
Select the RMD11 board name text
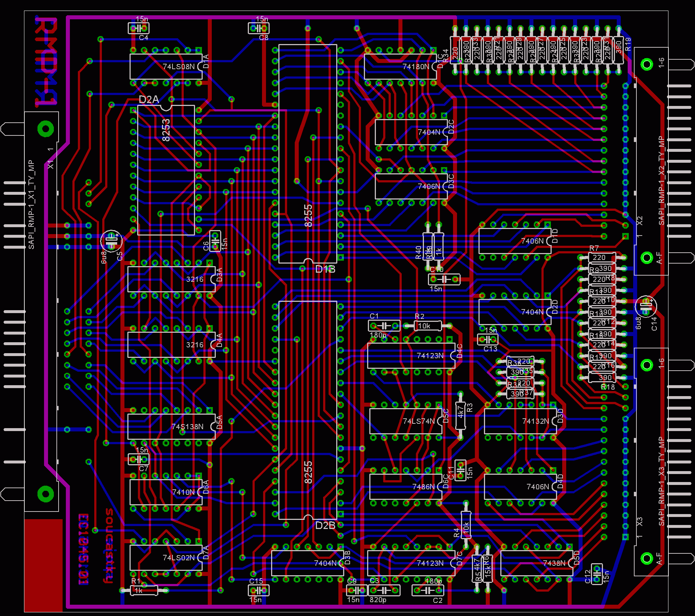pyautogui.click(x=46, y=62)
